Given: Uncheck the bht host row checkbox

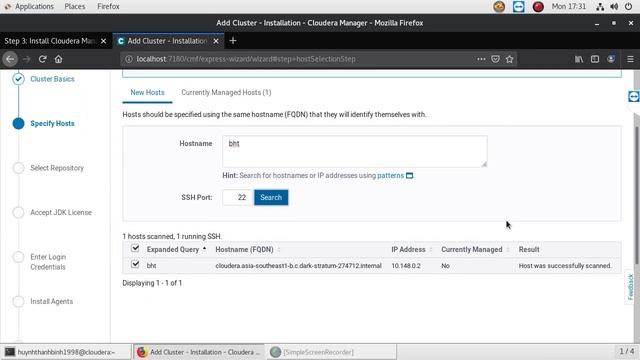Looking at the screenshot, I should [x=135, y=264].
